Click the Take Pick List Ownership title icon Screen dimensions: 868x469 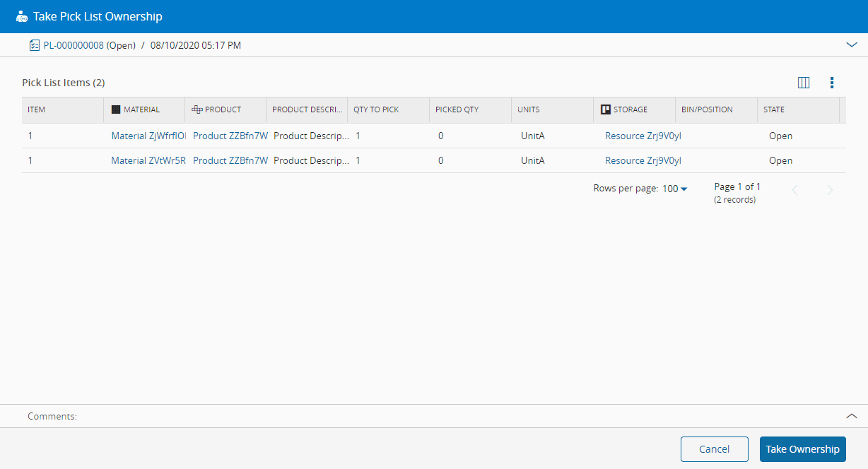pyautogui.click(x=22, y=16)
